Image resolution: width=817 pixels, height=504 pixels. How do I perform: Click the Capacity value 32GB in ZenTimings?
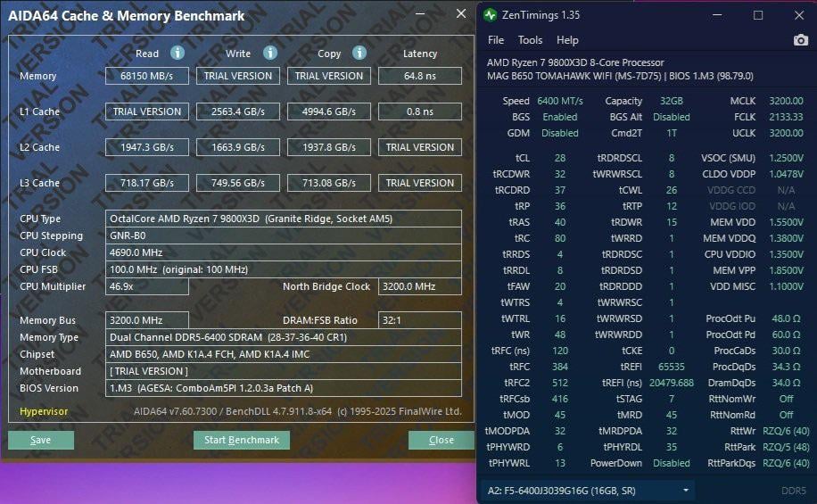(671, 101)
